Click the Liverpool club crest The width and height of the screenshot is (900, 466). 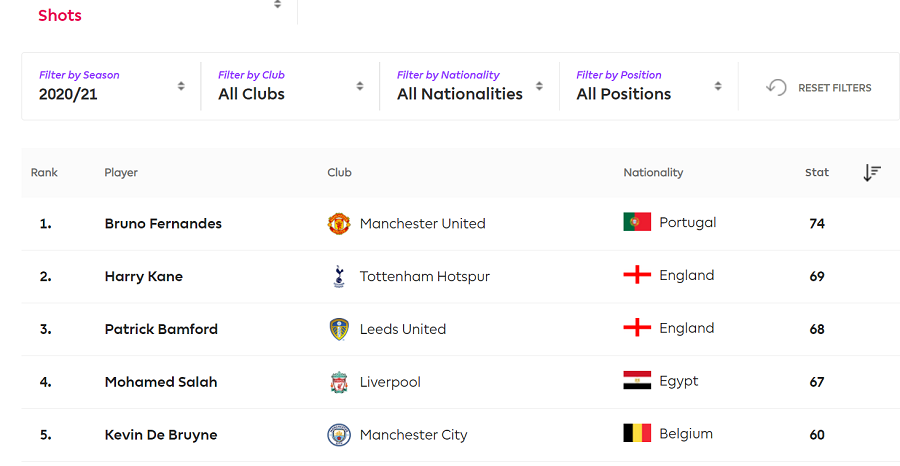point(339,382)
